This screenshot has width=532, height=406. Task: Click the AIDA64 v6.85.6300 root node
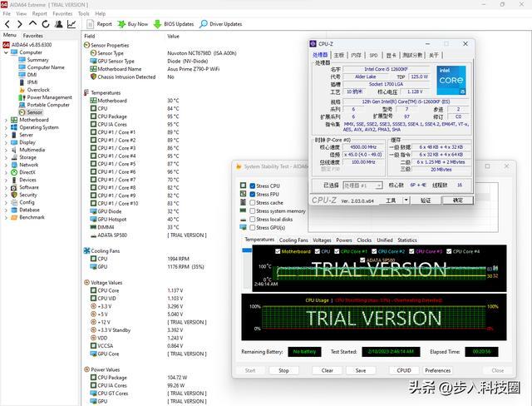coord(32,45)
